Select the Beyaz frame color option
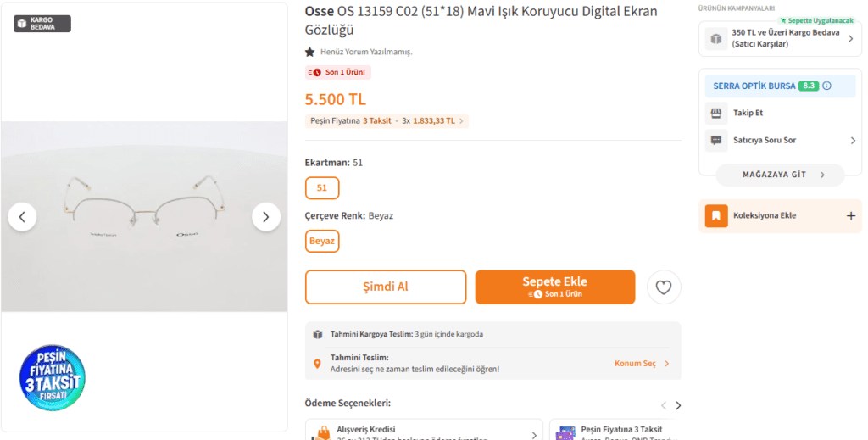868x440 pixels. 322,242
